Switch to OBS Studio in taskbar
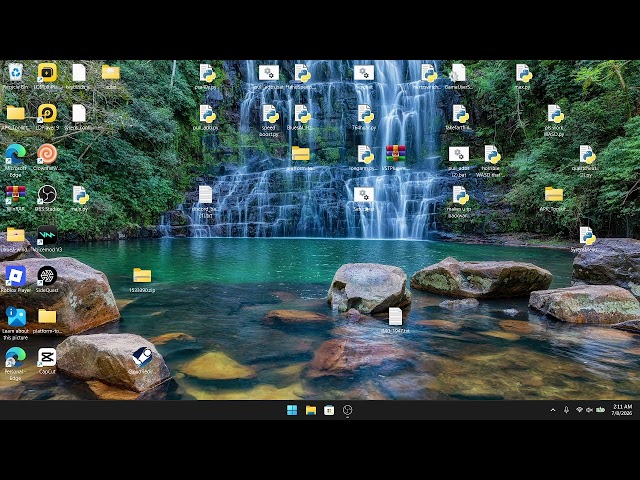The width and height of the screenshot is (640, 480). coord(347,410)
